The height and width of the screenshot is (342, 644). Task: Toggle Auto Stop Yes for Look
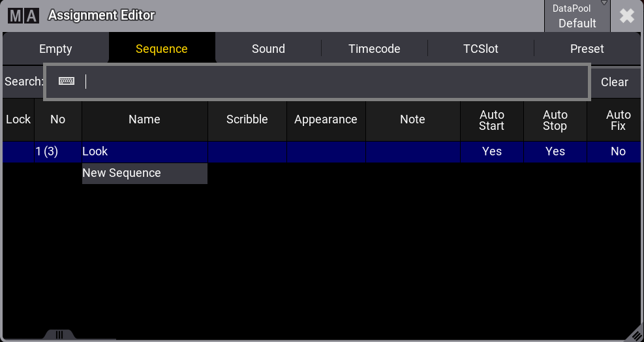click(555, 151)
